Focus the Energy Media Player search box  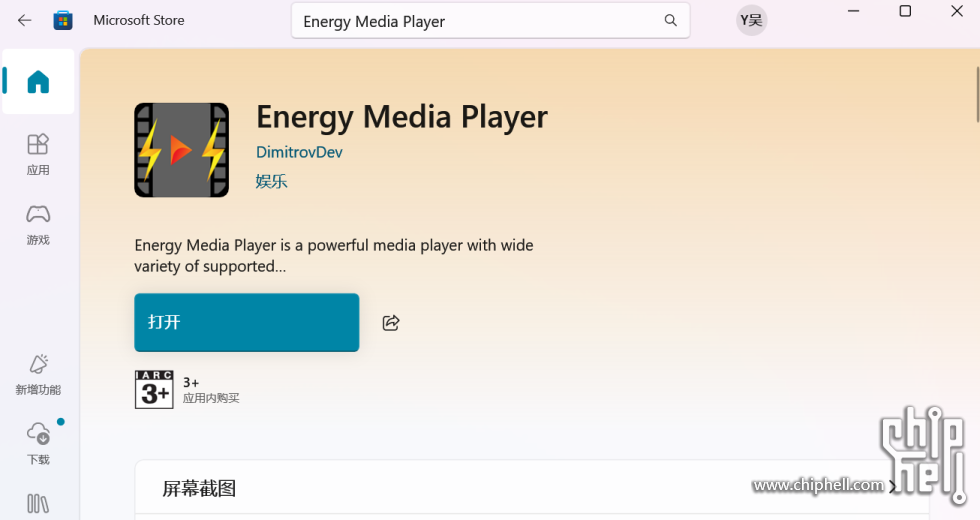(x=491, y=21)
